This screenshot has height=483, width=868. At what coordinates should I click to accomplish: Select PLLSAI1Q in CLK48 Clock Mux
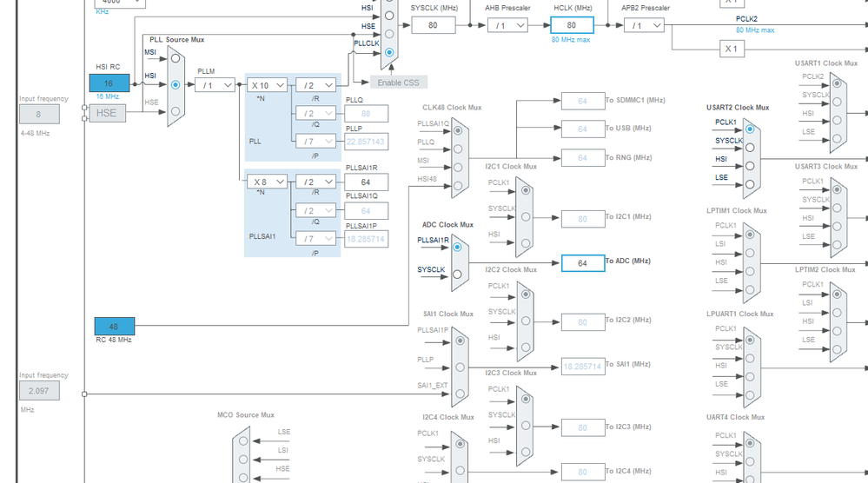coord(458,130)
